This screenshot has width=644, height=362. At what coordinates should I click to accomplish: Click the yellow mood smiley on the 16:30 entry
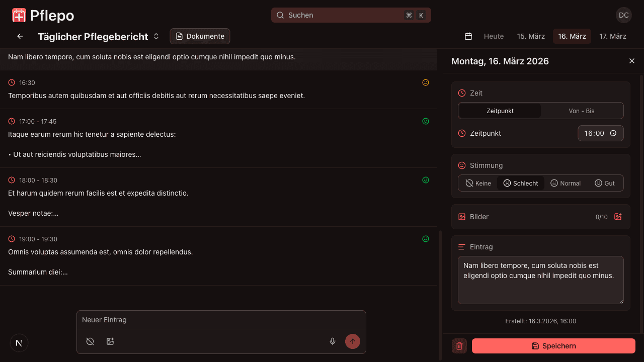tap(426, 82)
